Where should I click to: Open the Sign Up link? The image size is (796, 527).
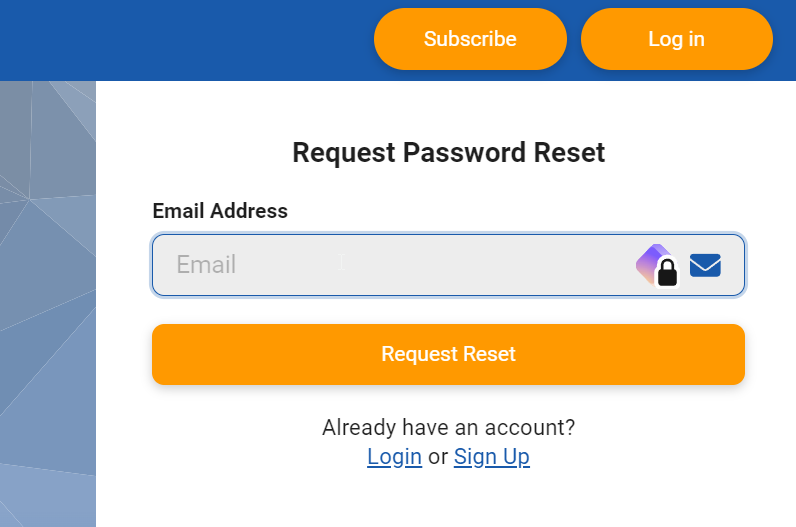pos(492,457)
